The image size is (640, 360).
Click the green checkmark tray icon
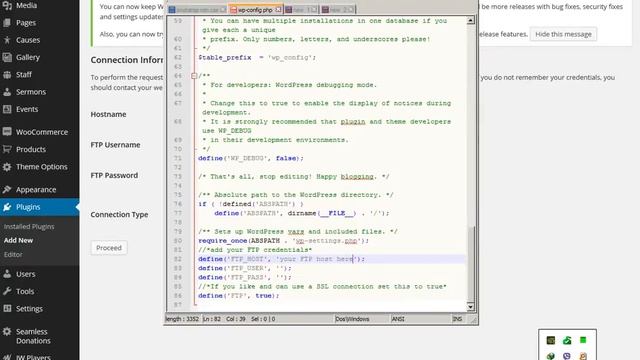pyautogui.click(x=567, y=340)
